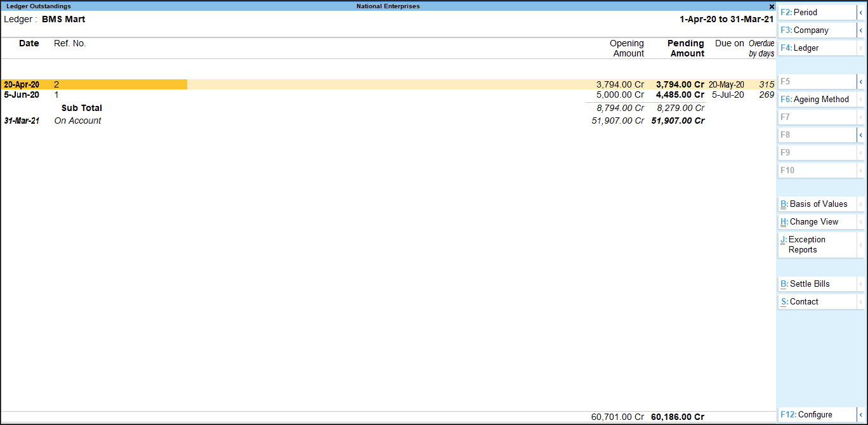Open F12: Configure settings
Viewport: 868px width, 425px height.
pos(817,415)
